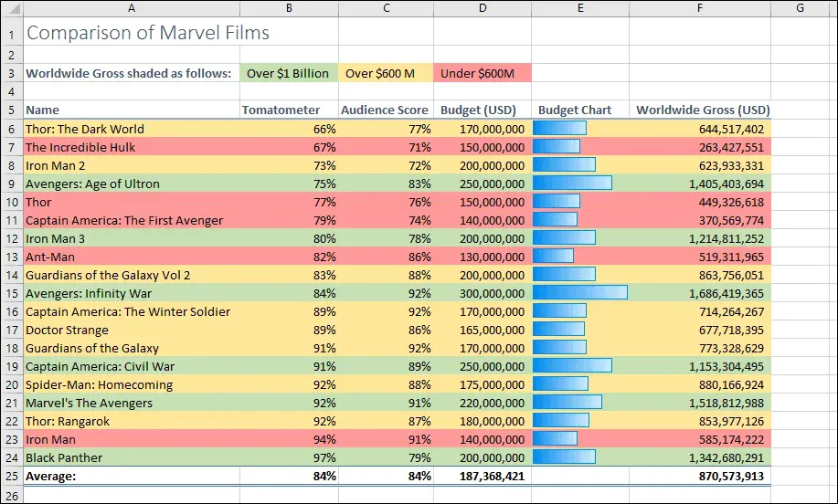
Task: Click the 'Doctor Strange' name cell
Action: [131, 330]
